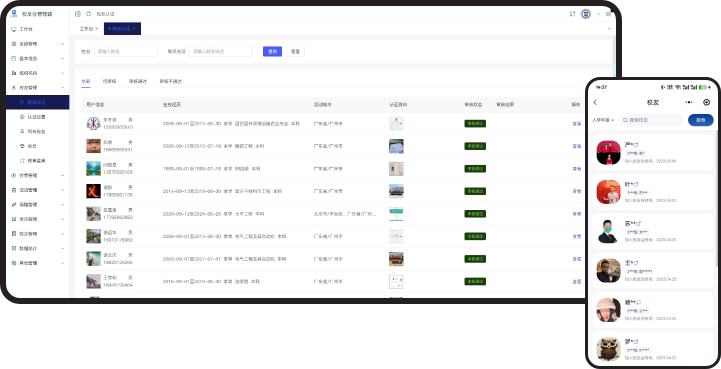Click the 校友管理 person icon
The width and height of the screenshot is (721, 369).
pos(14,88)
